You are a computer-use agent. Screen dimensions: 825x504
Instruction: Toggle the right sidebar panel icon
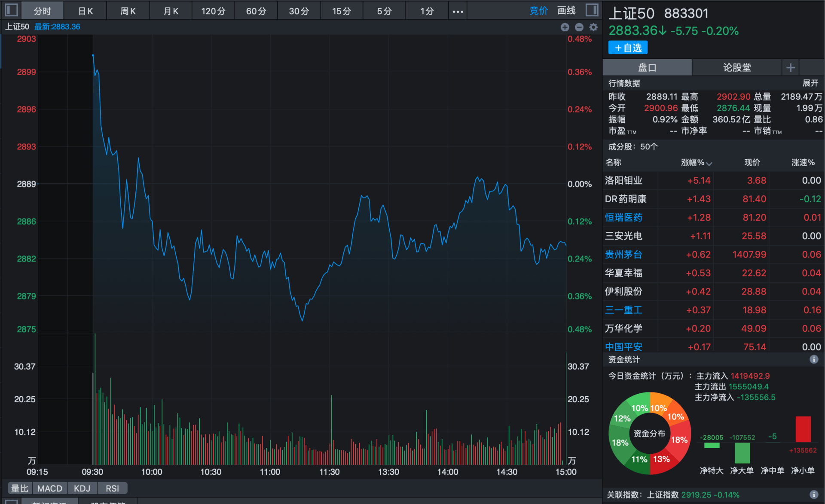(592, 10)
